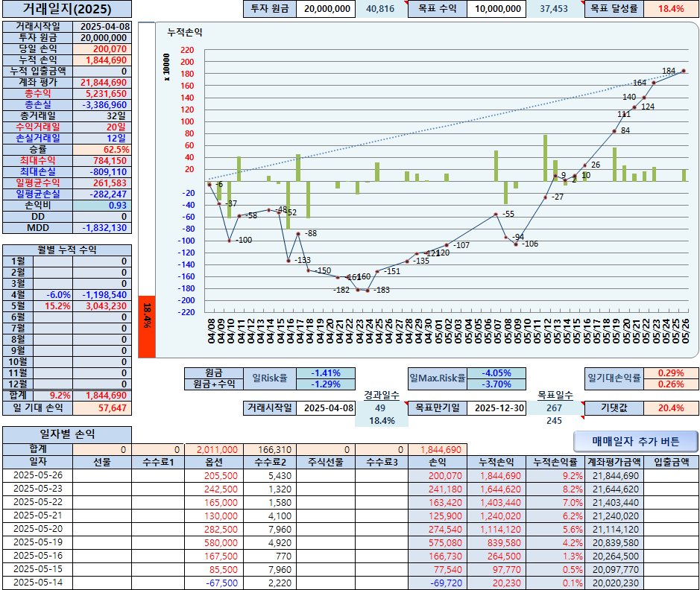Image resolution: width=700 pixels, height=590 pixels.
Task: Click the 총수익 value 5,231,650
Action: click(102, 94)
